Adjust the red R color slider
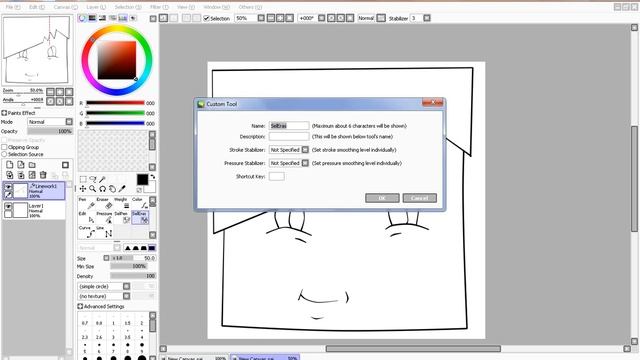 click(115, 103)
